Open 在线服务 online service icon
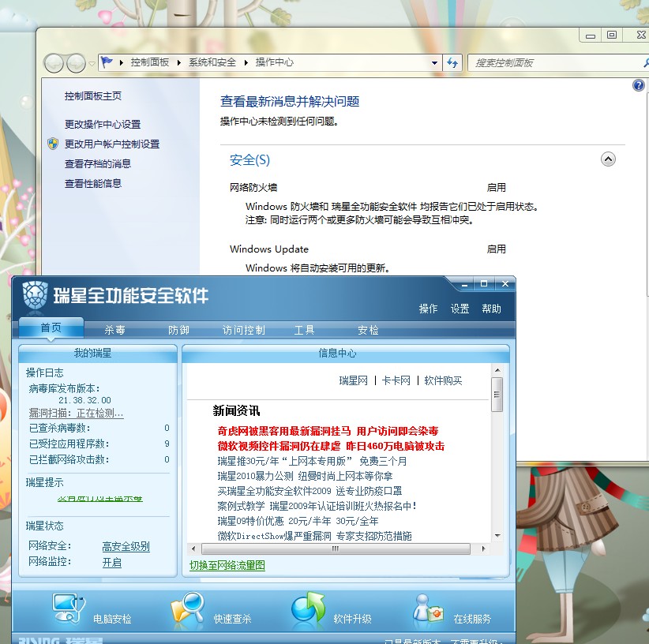Viewport: 649px width, 644px height. tap(429, 608)
